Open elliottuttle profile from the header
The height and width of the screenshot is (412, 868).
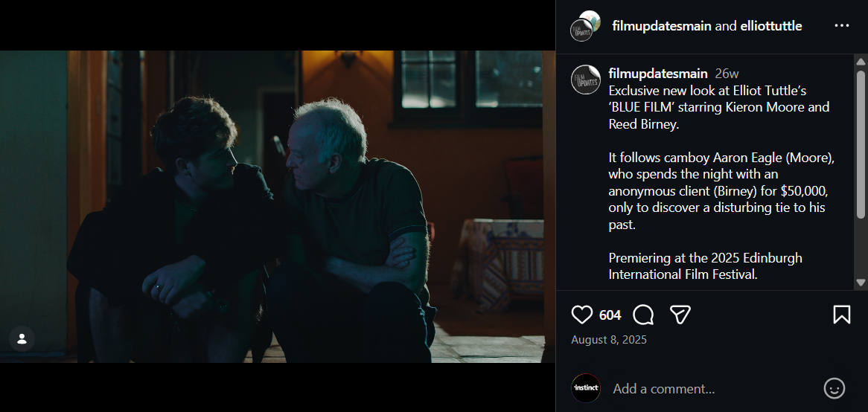(770, 26)
